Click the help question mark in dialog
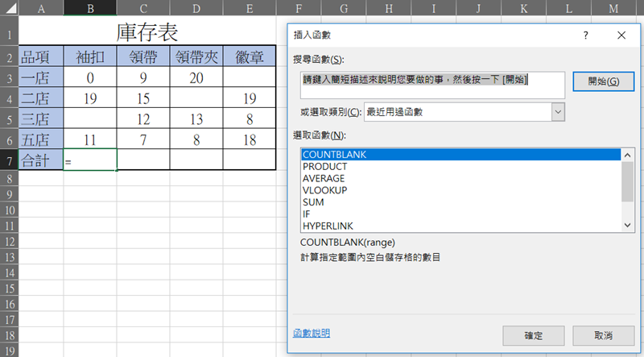This screenshot has height=357, width=644. click(586, 35)
